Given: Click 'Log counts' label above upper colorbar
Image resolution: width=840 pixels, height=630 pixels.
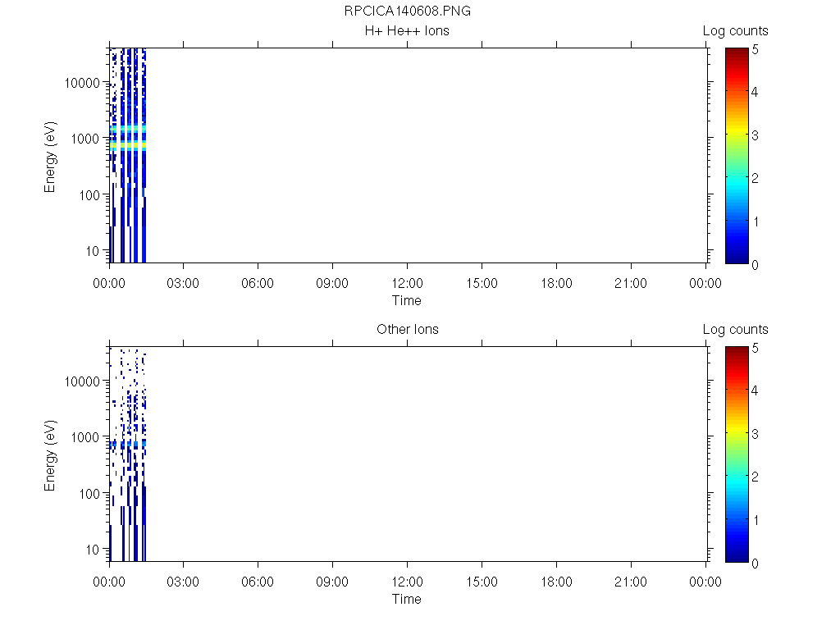Looking at the screenshot, I should pyautogui.click(x=735, y=30).
